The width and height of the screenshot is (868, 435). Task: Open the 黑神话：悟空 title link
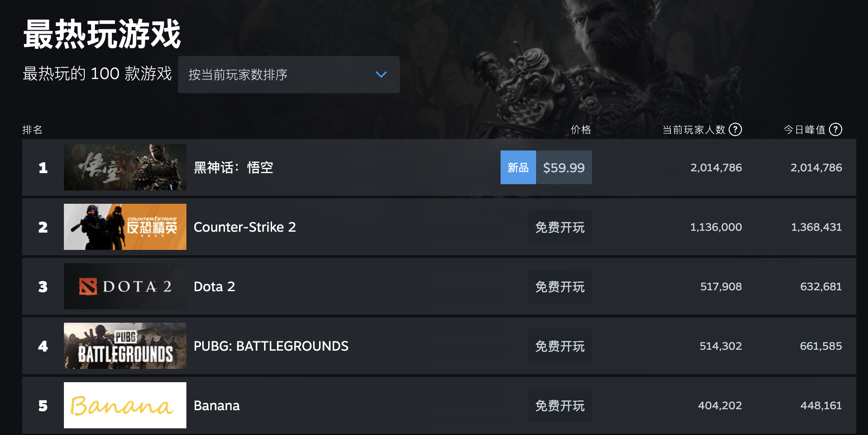click(x=233, y=167)
